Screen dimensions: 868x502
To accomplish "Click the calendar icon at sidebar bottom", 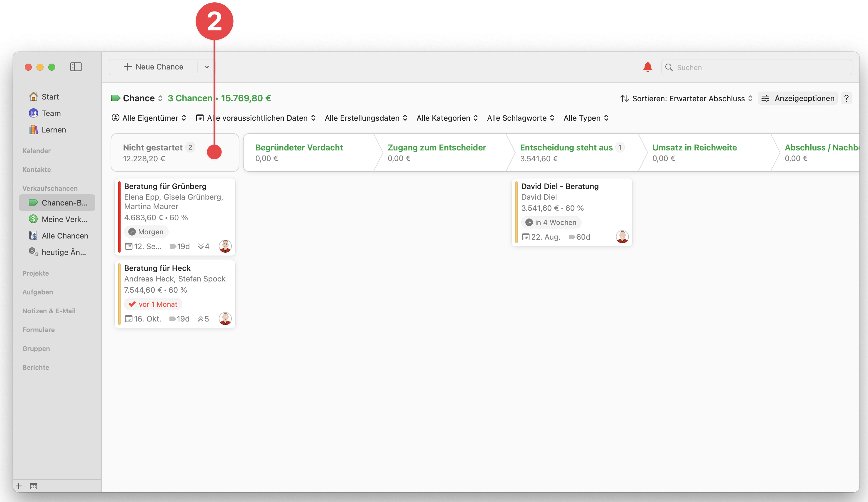I will click(x=34, y=486).
